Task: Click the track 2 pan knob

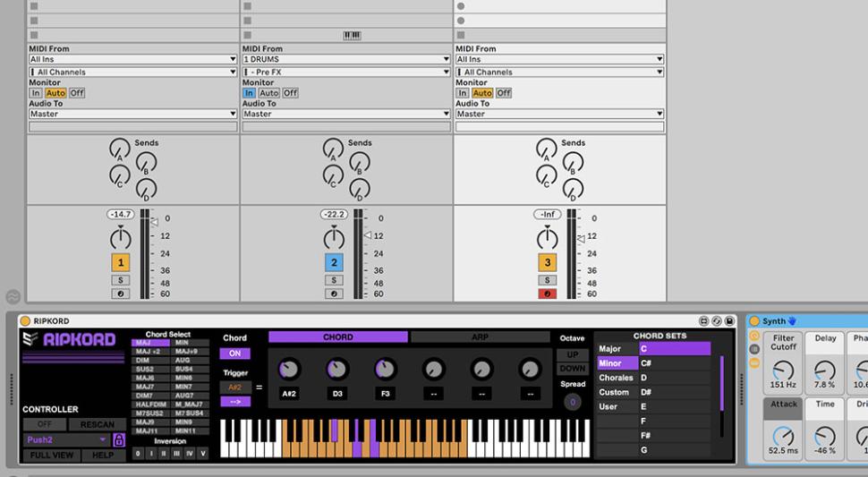Action: tap(334, 238)
